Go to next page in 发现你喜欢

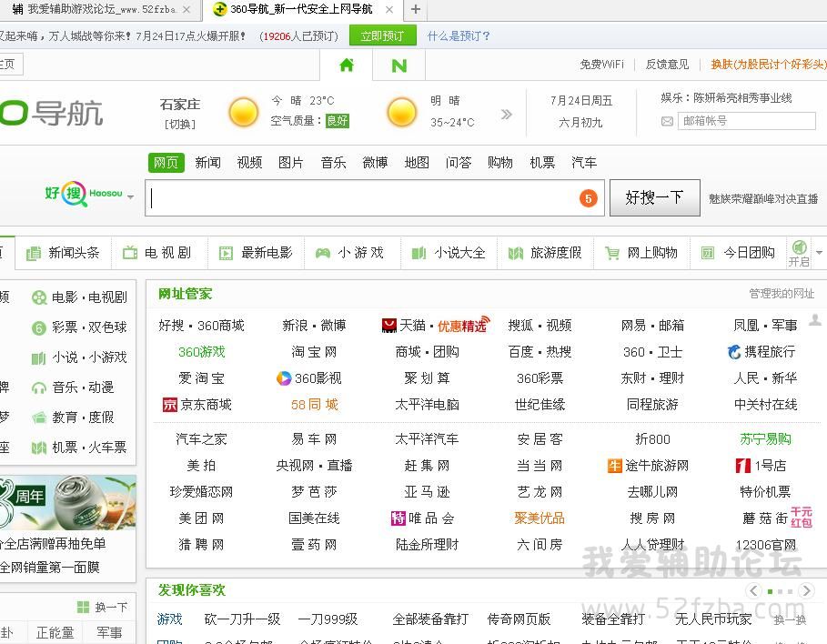click(806, 590)
